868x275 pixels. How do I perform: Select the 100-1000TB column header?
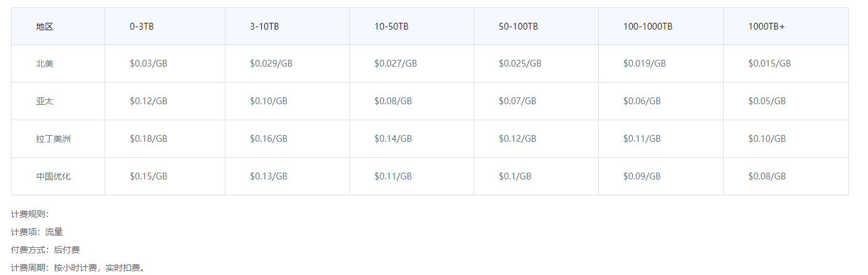tap(647, 27)
